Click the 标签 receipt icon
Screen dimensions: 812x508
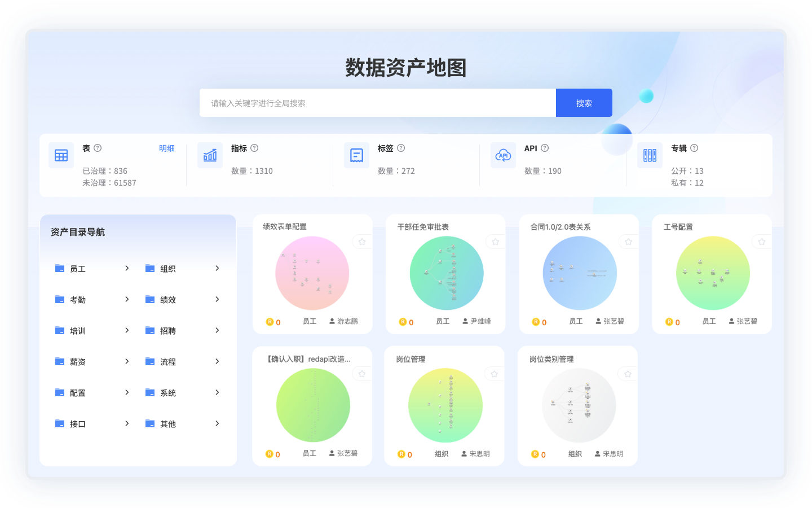tap(356, 155)
